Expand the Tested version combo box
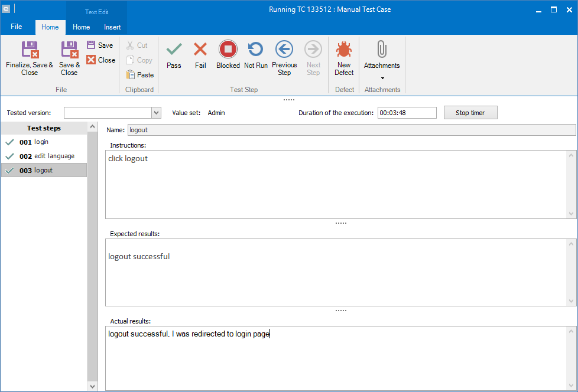Image resolution: width=578 pixels, height=392 pixels. pos(156,113)
